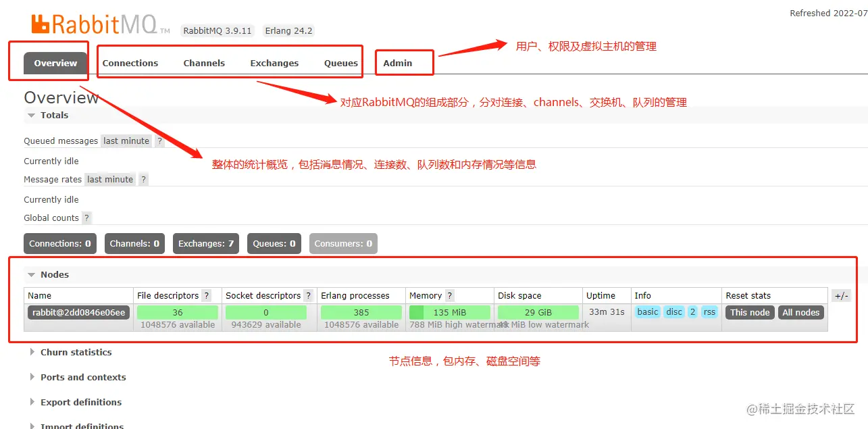Open the Channels tab

(x=204, y=64)
